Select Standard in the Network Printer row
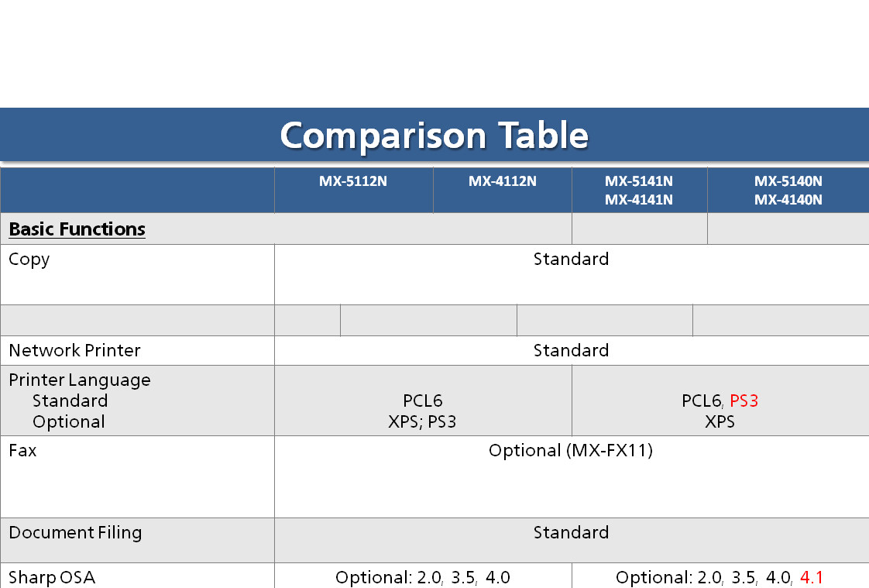 coord(571,350)
